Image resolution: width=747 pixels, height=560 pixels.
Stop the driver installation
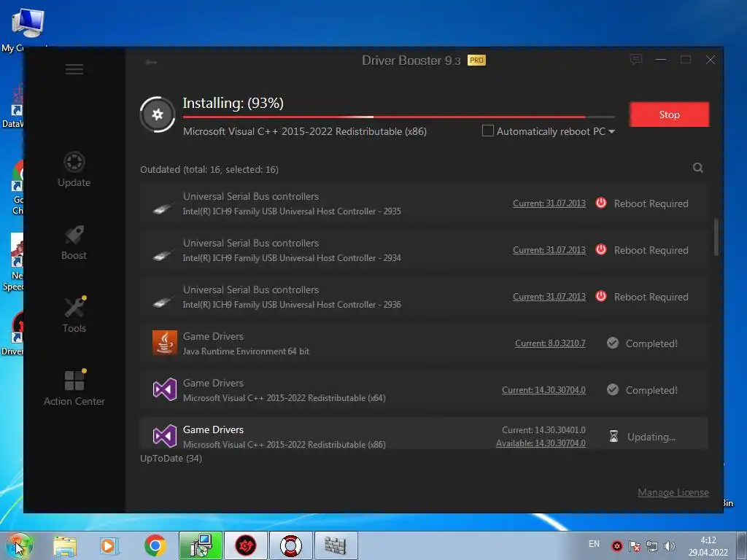coord(670,114)
